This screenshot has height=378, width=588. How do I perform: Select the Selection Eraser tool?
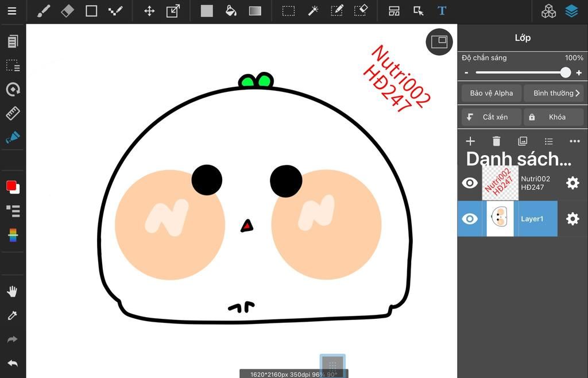tap(361, 11)
